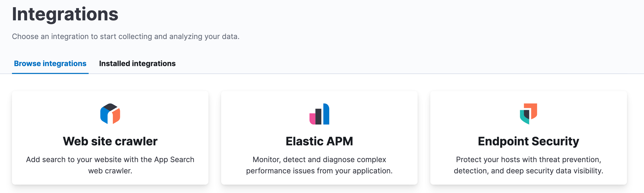This screenshot has height=193, width=644.
Task: Click the Integrations page heading
Action: click(65, 14)
